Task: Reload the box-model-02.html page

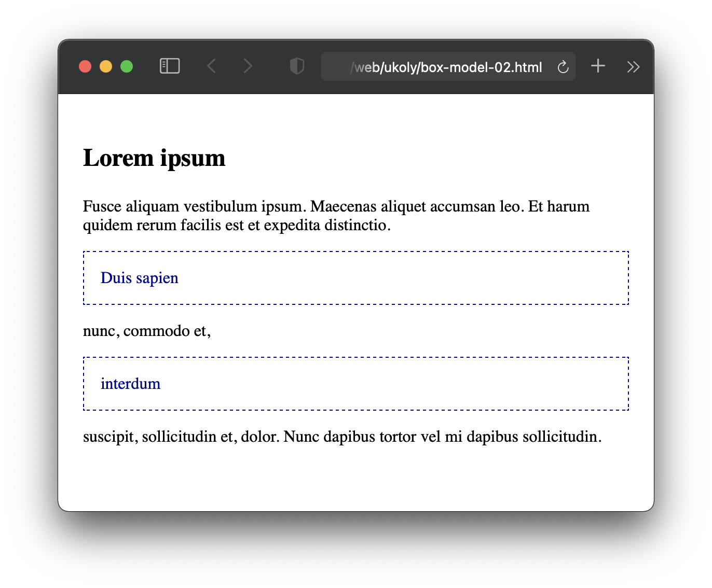Action: pos(563,67)
